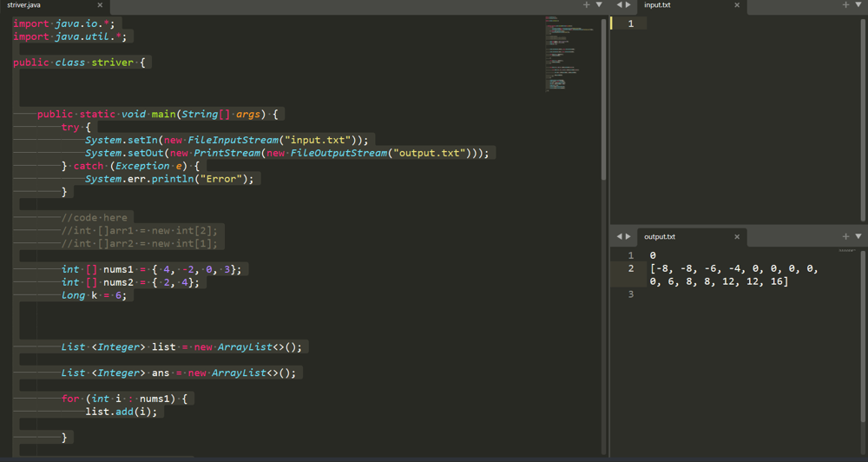The height and width of the screenshot is (462, 868).
Task: Click the nums2 array declaration line
Action: coord(130,282)
